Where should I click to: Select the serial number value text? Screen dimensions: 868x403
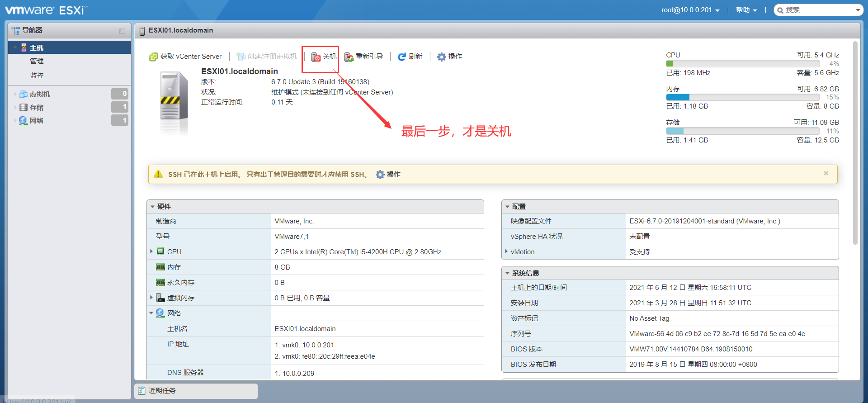(717, 334)
